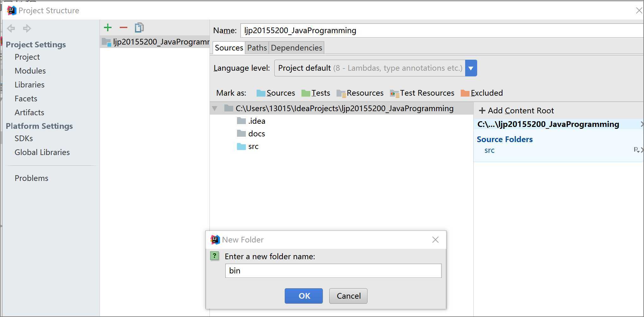This screenshot has width=644, height=317.
Task: Open the Language level dropdown arrow
Action: (471, 68)
